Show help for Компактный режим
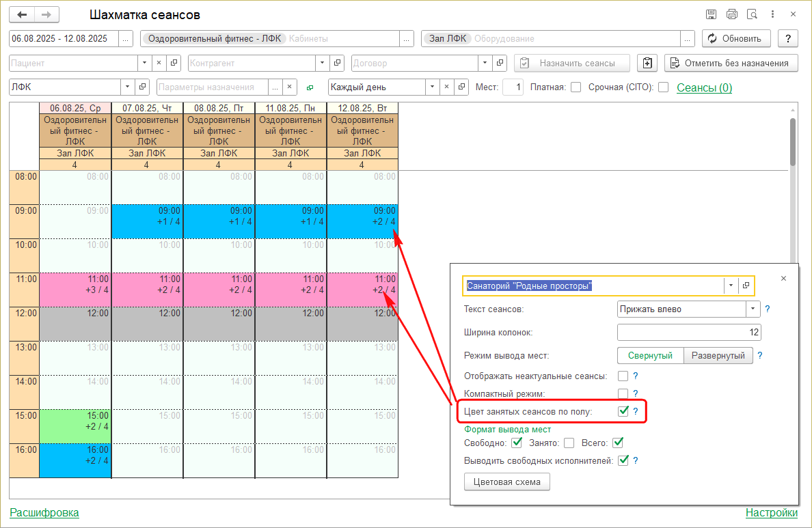The width and height of the screenshot is (812, 528). pyautogui.click(x=636, y=393)
